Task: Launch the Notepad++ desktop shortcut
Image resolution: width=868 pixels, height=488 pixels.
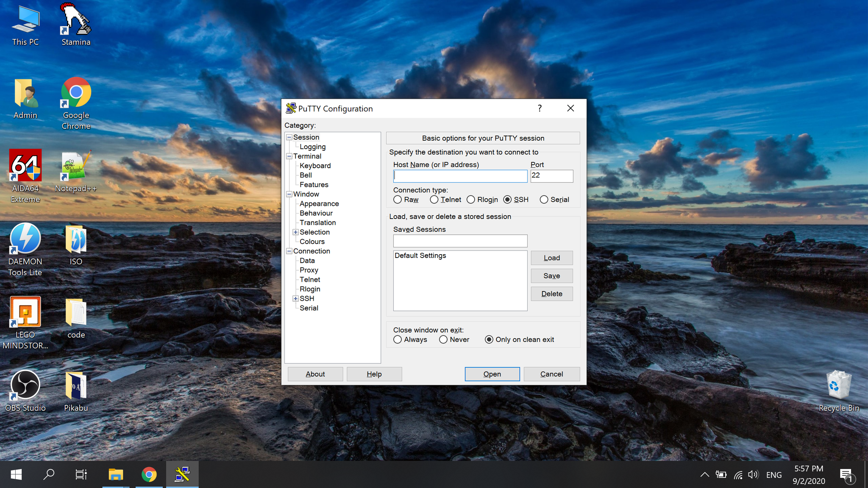Action: (76, 172)
